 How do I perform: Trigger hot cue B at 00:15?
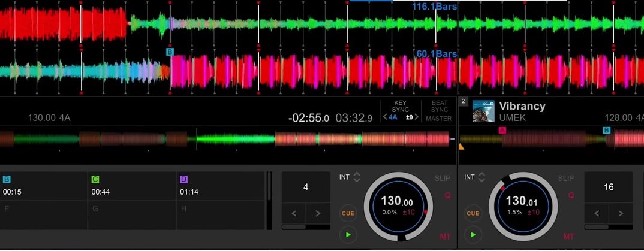(x=44, y=186)
